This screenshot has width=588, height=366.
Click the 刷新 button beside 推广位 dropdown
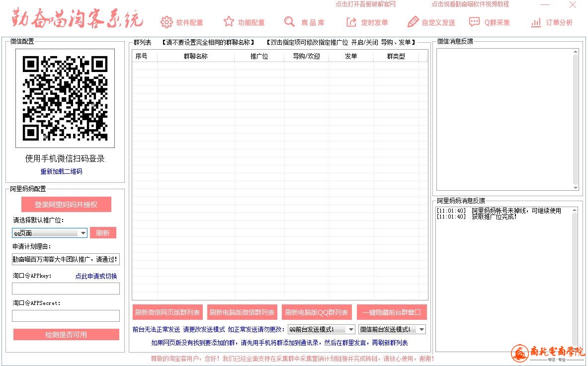coord(103,233)
